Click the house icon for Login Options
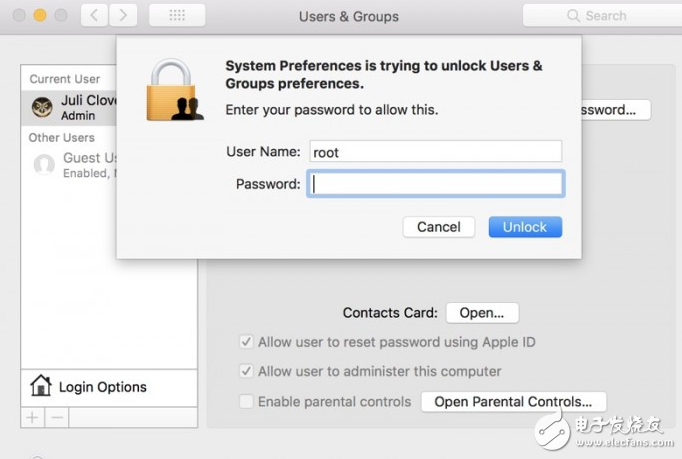This screenshot has width=682, height=459. pyautogui.click(x=41, y=386)
